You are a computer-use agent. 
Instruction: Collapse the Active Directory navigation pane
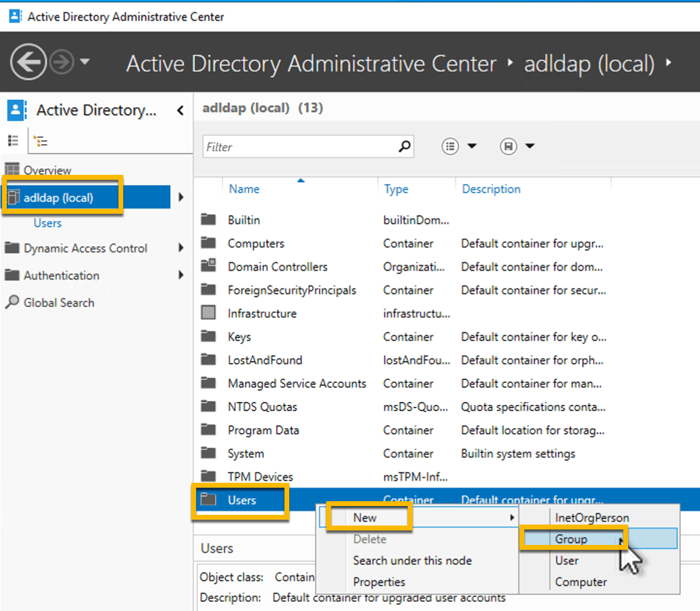click(x=180, y=110)
